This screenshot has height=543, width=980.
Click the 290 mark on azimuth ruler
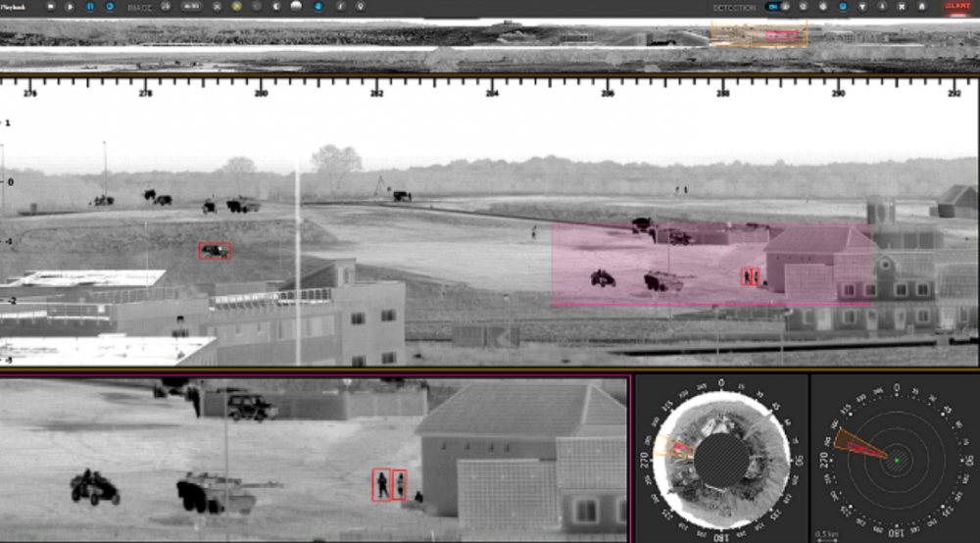[838, 94]
